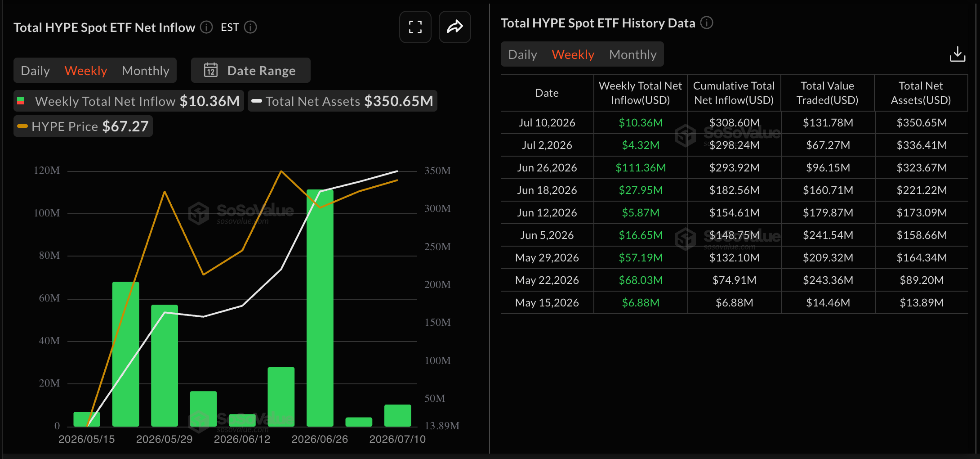The image size is (980, 459).
Task: Click the $293.92M cumulative inflow cell
Action: pyautogui.click(x=735, y=167)
